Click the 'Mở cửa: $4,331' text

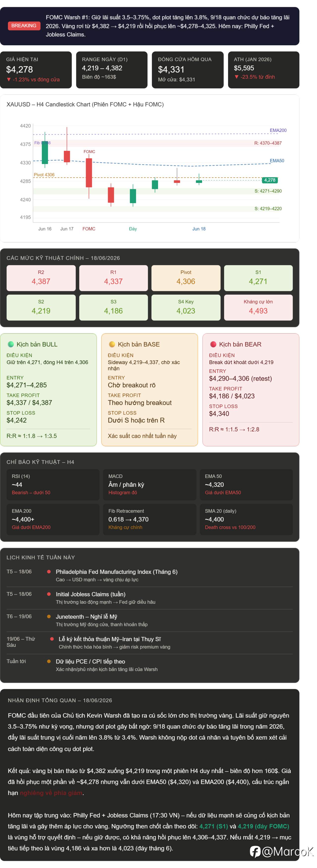click(176, 79)
